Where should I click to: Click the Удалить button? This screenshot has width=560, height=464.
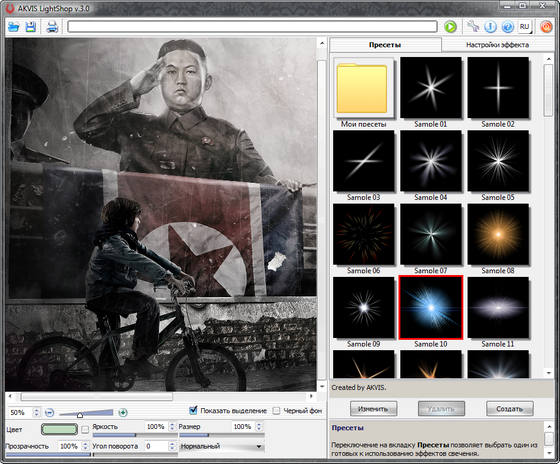441,409
